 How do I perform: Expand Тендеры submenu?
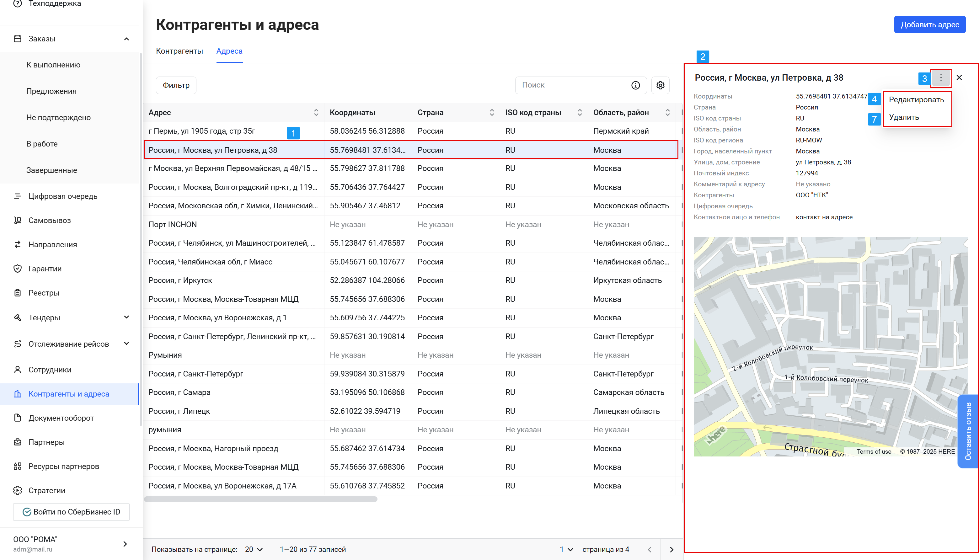tap(126, 317)
